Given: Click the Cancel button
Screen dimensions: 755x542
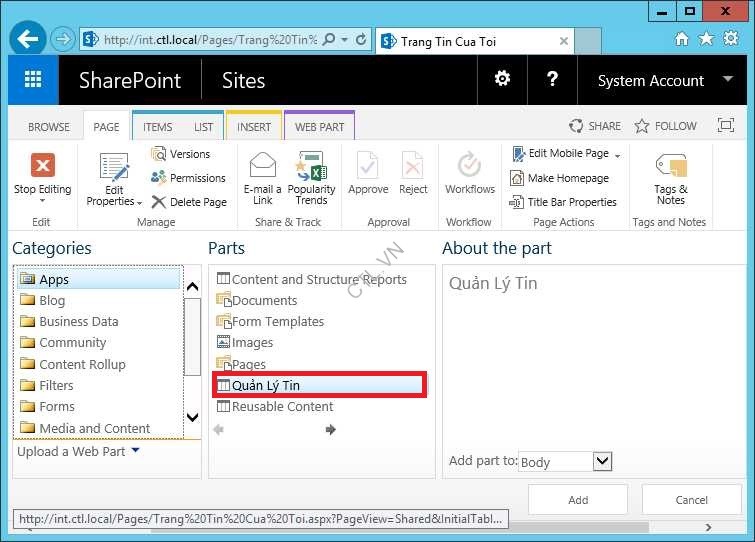Looking at the screenshot, I should point(691,500).
